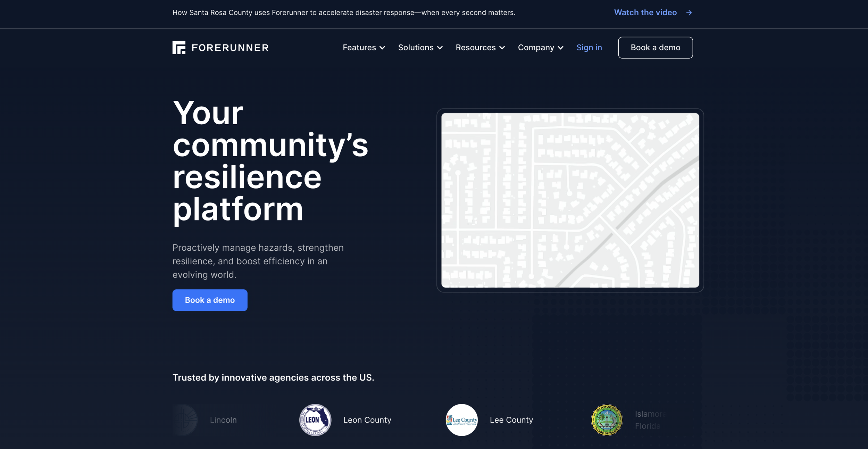Viewport: 868px width, 449px height.
Task: Click the Islamorada village seal logo
Action: tap(607, 420)
